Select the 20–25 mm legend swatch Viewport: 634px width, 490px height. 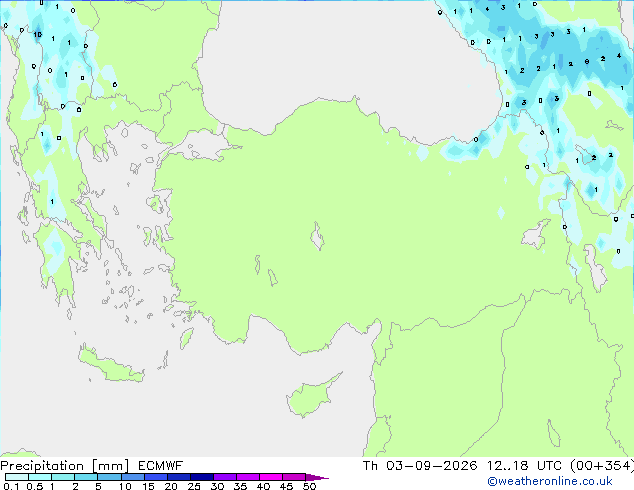178,477
